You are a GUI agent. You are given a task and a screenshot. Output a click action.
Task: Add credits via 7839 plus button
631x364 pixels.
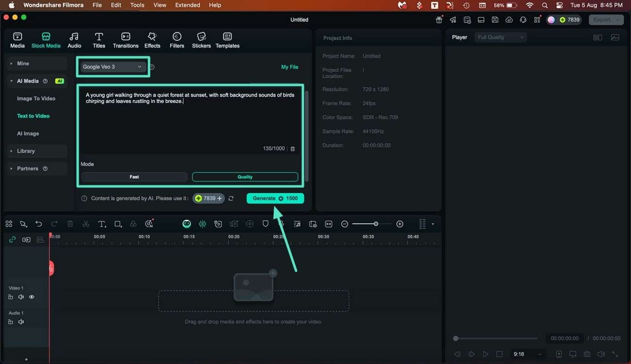coord(209,199)
